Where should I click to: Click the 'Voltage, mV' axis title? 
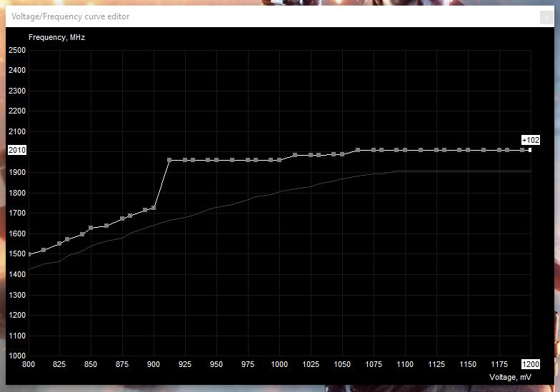pyautogui.click(x=510, y=377)
